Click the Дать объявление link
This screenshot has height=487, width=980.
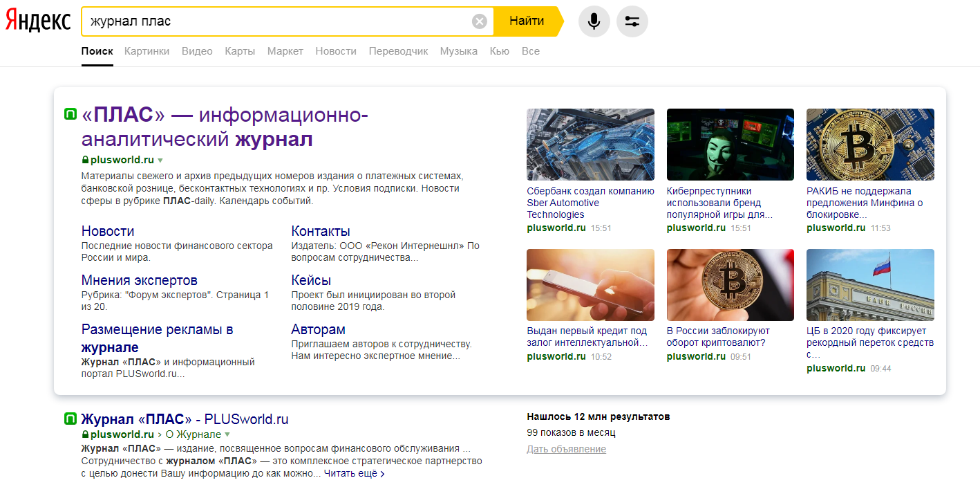566,449
